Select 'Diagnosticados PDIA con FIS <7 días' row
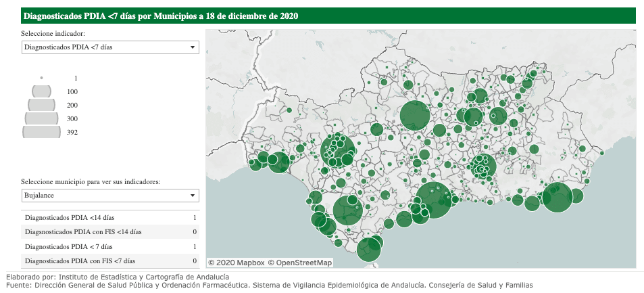This screenshot has height=293, width=644. pos(110,261)
